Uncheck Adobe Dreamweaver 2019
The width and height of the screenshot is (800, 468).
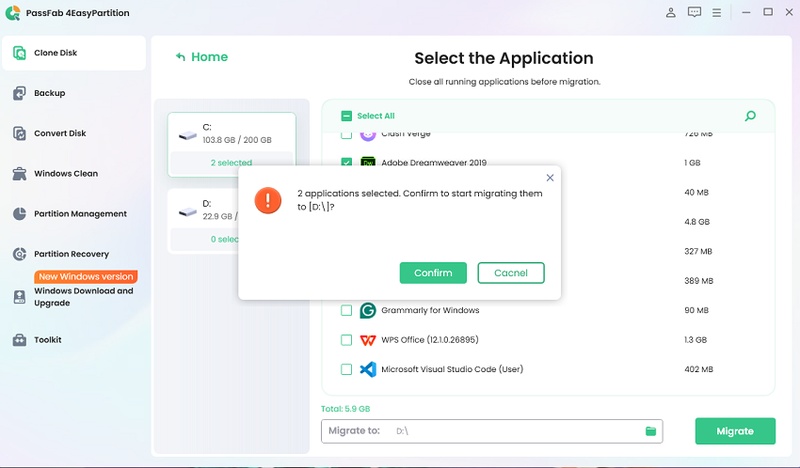coord(346,162)
